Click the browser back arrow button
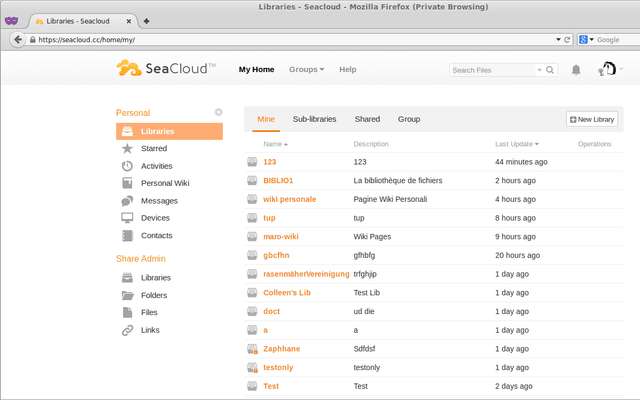 pyautogui.click(x=18, y=40)
